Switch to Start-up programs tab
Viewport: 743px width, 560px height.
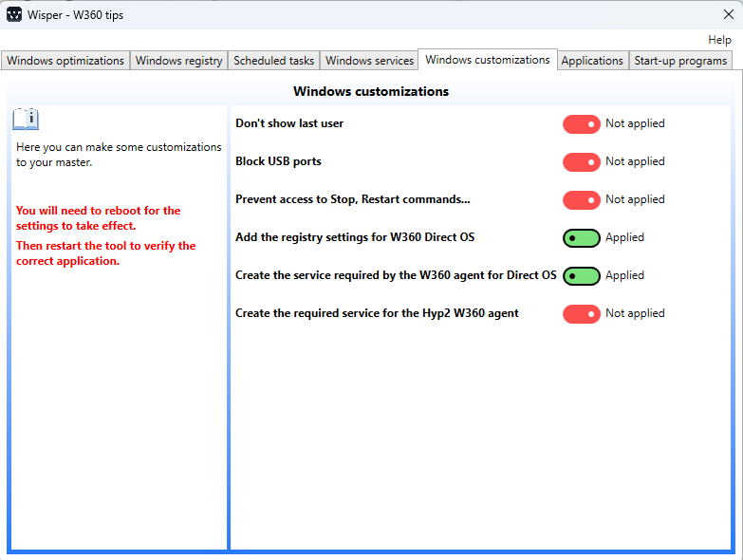coord(680,61)
